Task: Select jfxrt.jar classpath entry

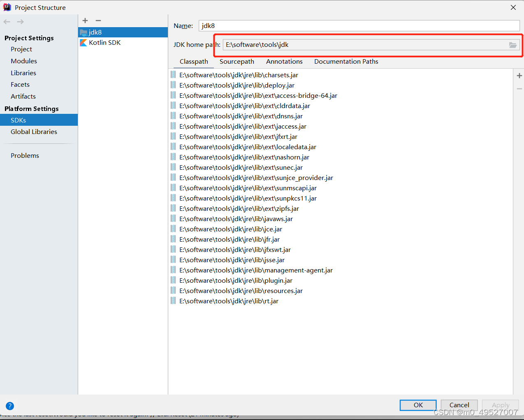Action: 238,137
